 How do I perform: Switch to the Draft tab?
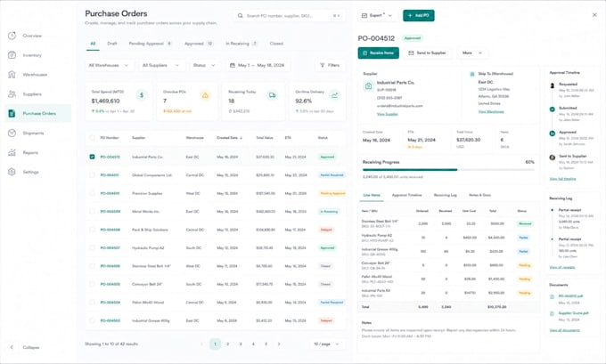coord(112,44)
